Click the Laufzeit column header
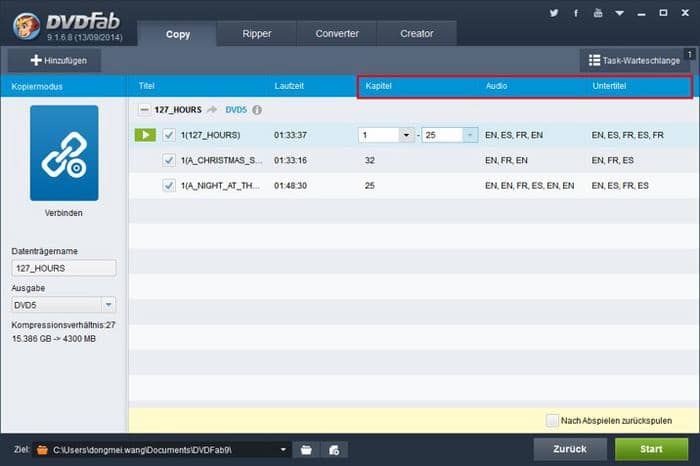This screenshot has height=466, width=700. tap(289, 86)
